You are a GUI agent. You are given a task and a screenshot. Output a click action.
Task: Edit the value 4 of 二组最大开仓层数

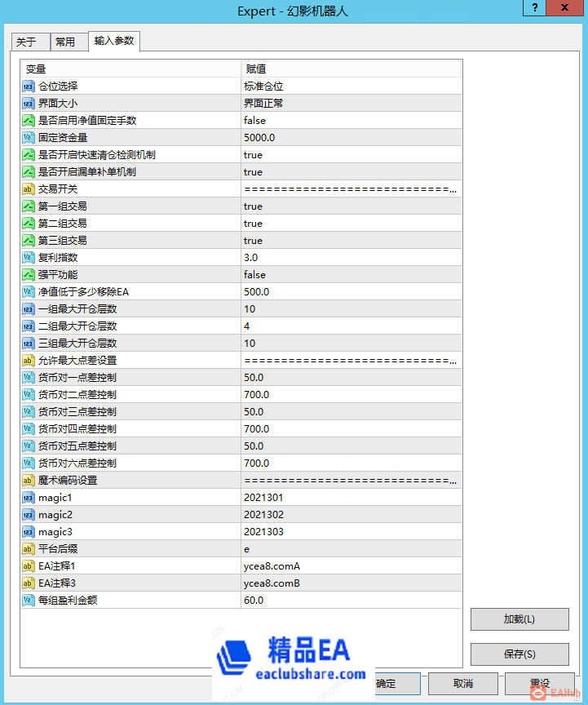(x=351, y=326)
